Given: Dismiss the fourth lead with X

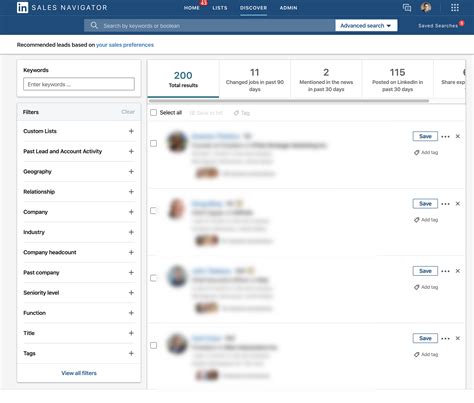Looking at the screenshot, I should tap(458, 338).
